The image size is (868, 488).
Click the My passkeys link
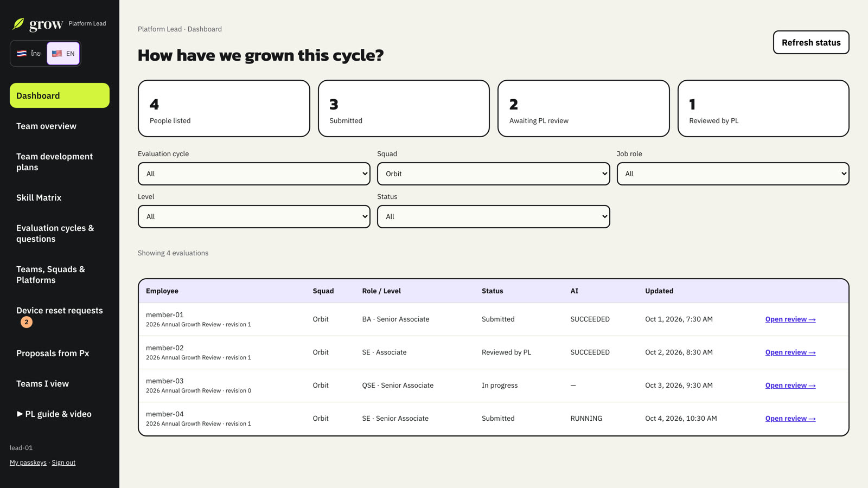[x=28, y=463]
